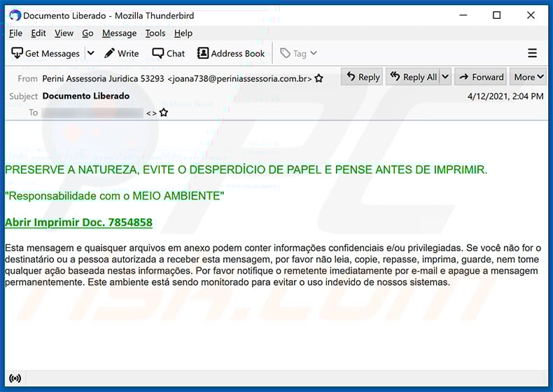Forward this message
The width and height of the screenshot is (553, 392).
[x=481, y=76]
